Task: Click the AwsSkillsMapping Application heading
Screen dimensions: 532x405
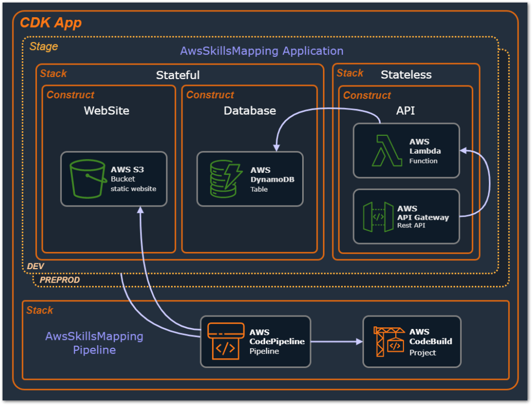Action: [x=262, y=51]
